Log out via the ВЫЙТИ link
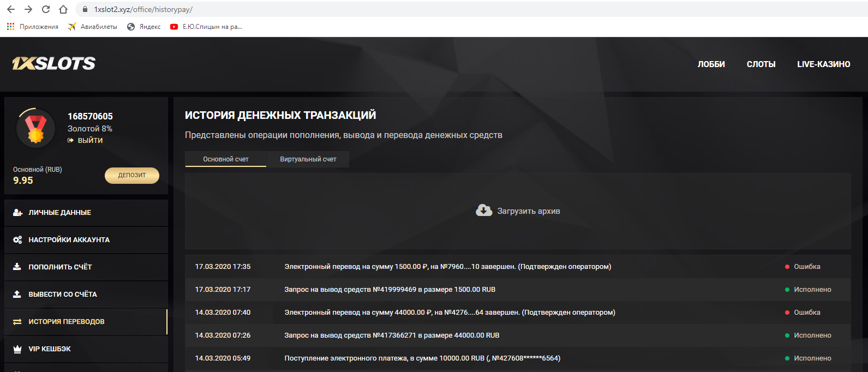The height and width of the screenshot is (372, 868). pyautogui.click(x=85, y=140)
